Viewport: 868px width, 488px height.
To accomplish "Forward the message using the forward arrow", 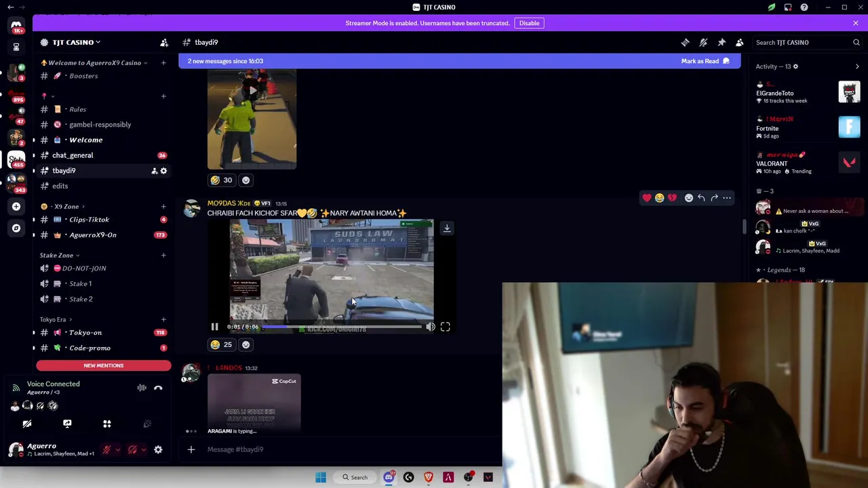I will pyautogui.click(x=714, y=198).
